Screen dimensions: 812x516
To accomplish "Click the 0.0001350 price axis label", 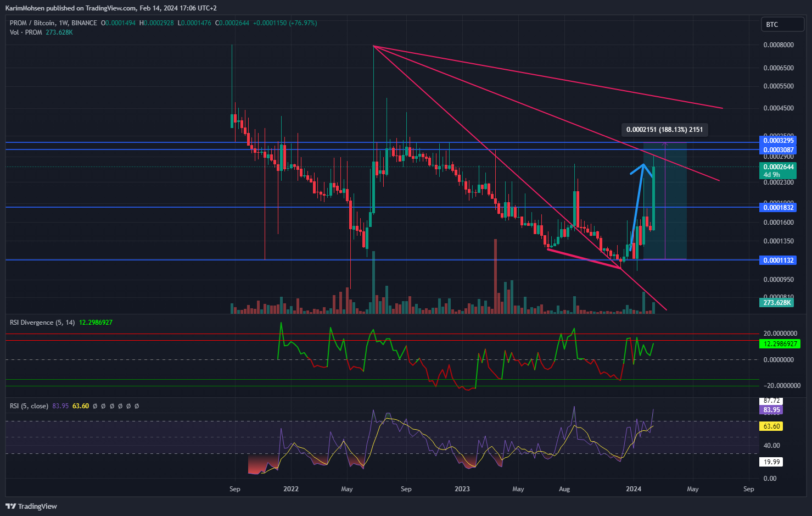I will (x=779, y=241).
